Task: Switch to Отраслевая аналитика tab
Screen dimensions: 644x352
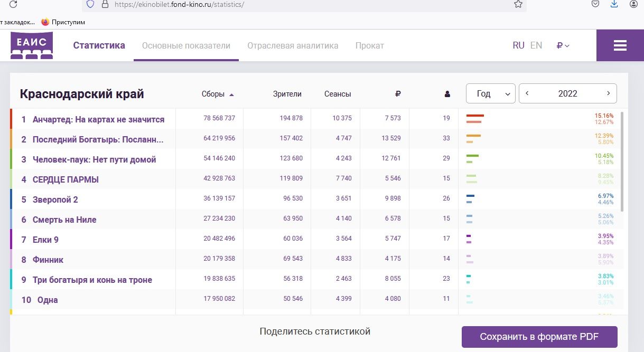Action: (293, 45)
